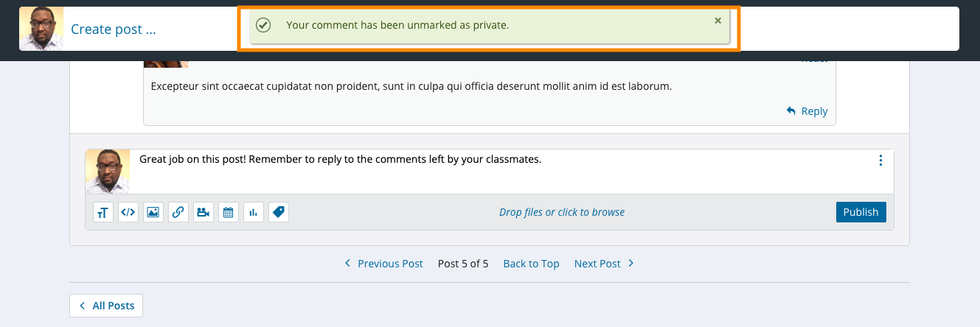Jump using the Back to Top link
The width and height of the screenshot is (980, 327).
531,264
